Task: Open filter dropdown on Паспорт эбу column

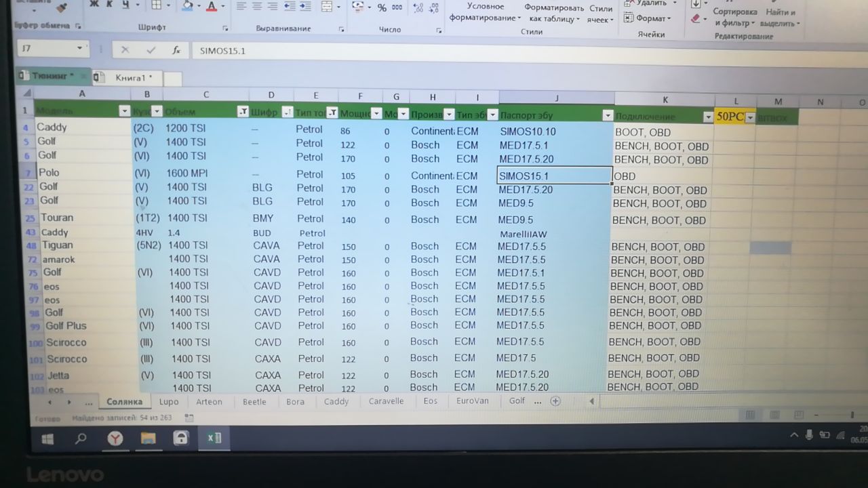Action: [606, 115]
